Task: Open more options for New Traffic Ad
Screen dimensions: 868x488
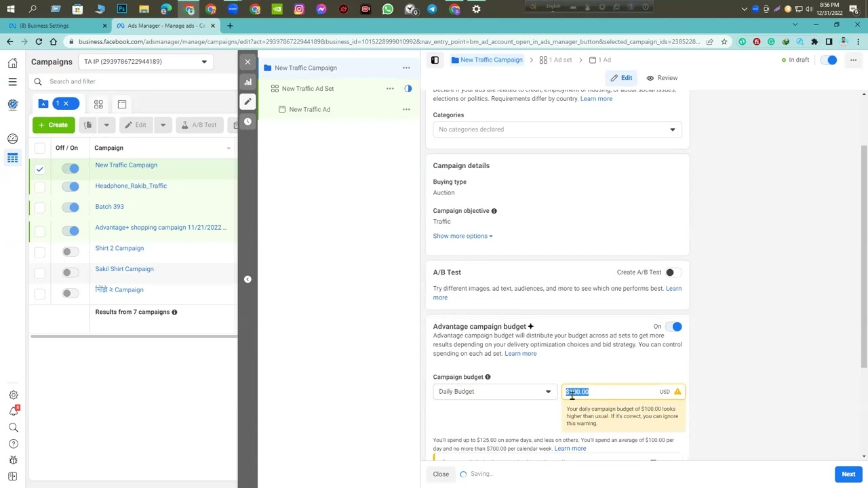Action: 406,109
